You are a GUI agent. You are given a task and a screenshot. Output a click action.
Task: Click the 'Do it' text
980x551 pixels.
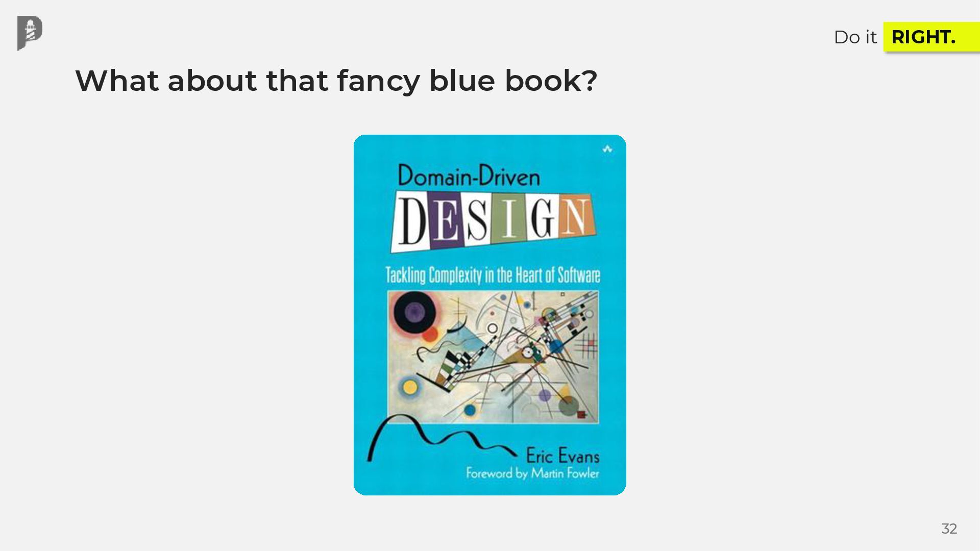[855, 37]
